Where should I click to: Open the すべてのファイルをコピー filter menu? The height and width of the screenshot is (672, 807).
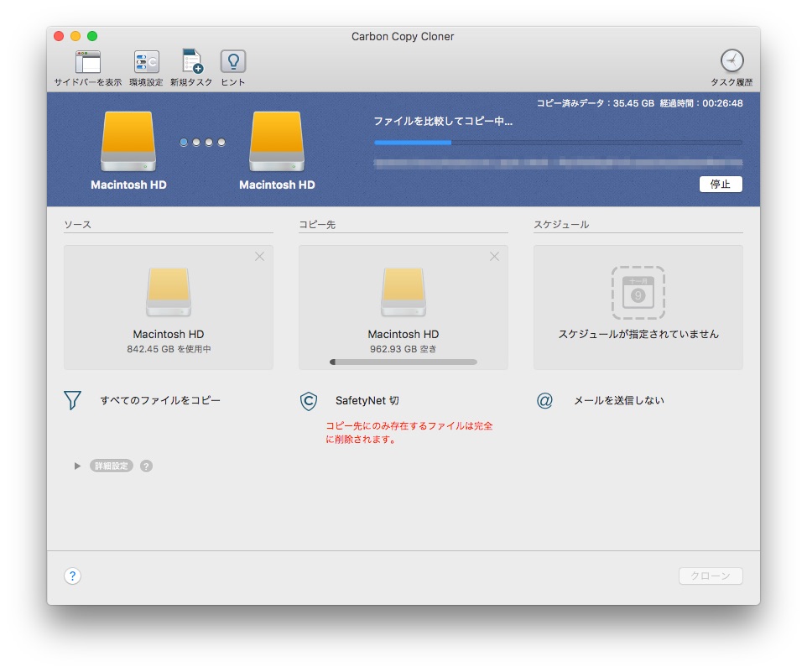point(160,400)
